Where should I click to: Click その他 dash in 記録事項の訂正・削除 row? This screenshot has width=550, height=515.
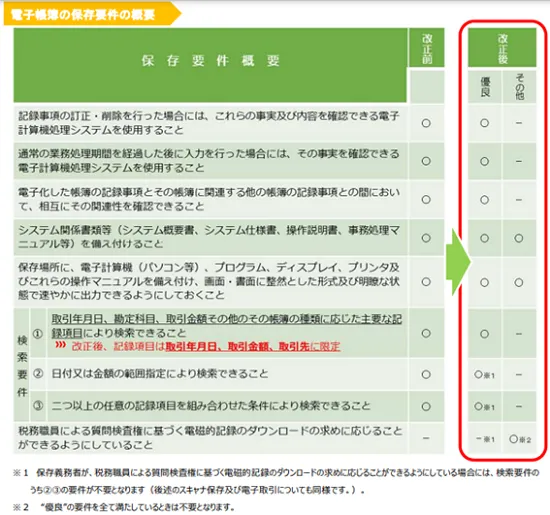pyautogui.click(x=519, y=123)
